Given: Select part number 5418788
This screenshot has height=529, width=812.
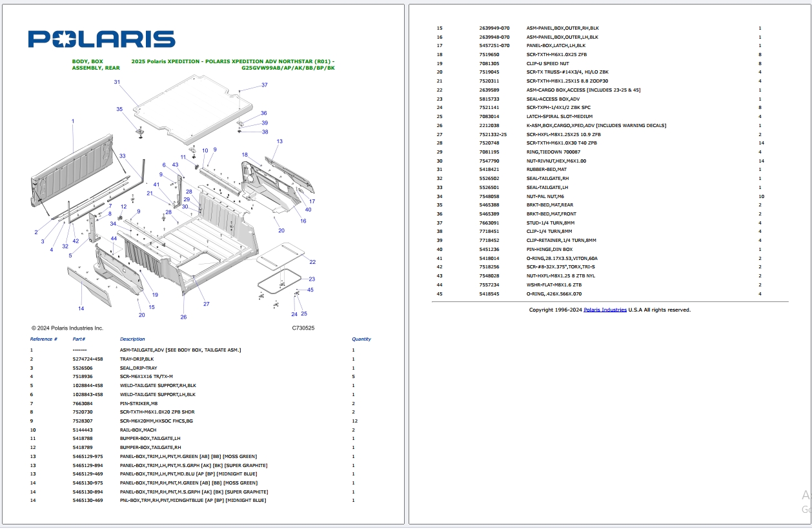Looking at the screenshot, I should coord(83,438).
